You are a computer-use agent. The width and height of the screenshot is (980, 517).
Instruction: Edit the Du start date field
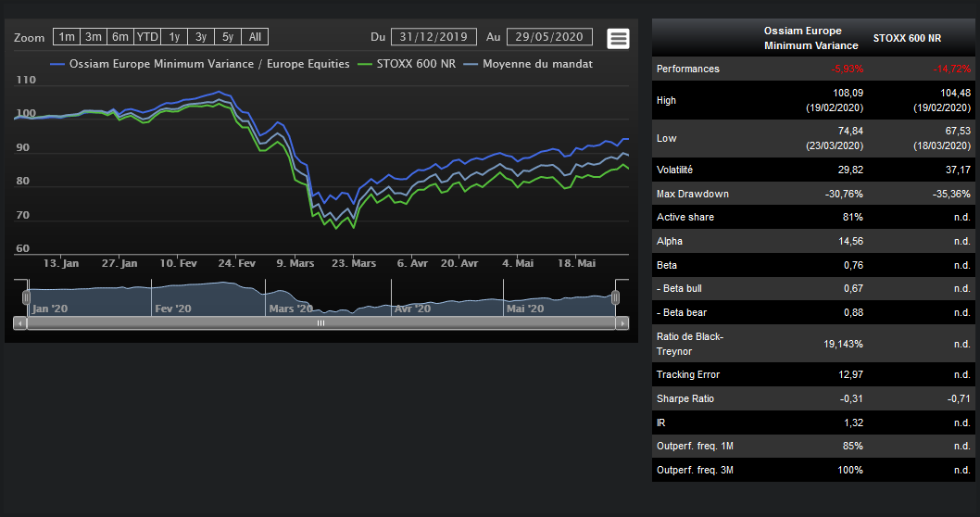[x=433, y=37]
